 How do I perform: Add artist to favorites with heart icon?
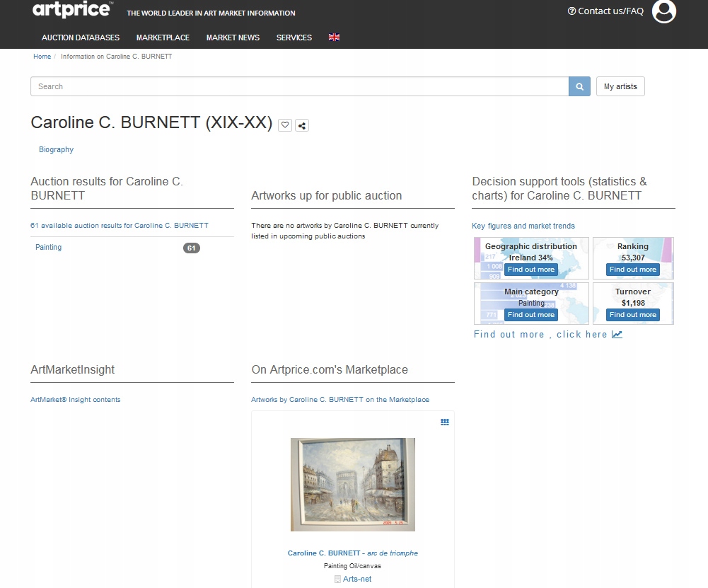pos(285,125)
